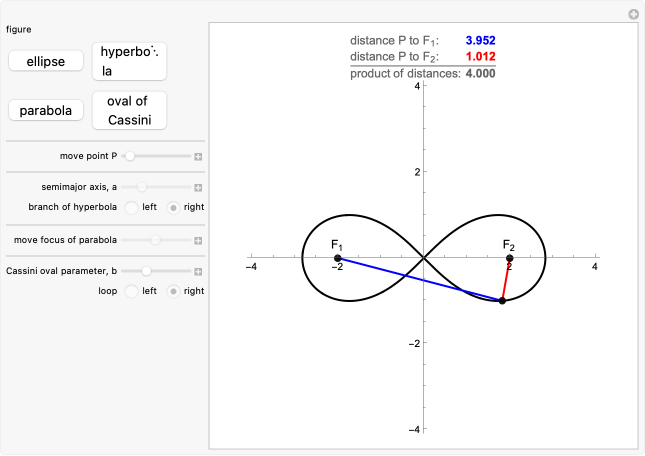The image size is (645, 456).
Task: Expand the move focus of parabola controls
Action: click(198, 240)
